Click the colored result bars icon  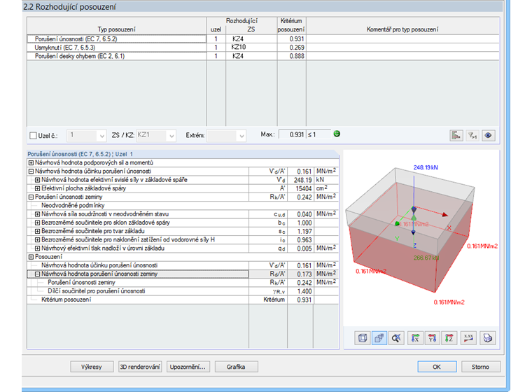click(456, 135)
